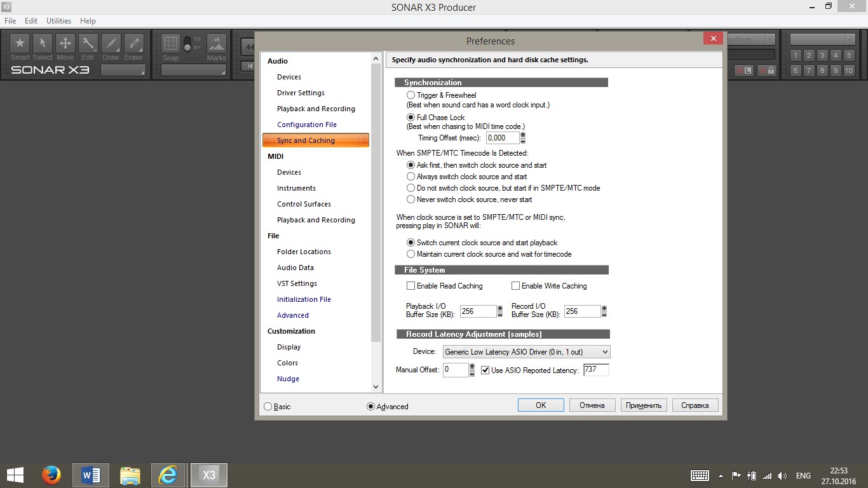The image size is (868, 488).
Task: Click the volume speaker tray icon
Action: tap(782, 475)
